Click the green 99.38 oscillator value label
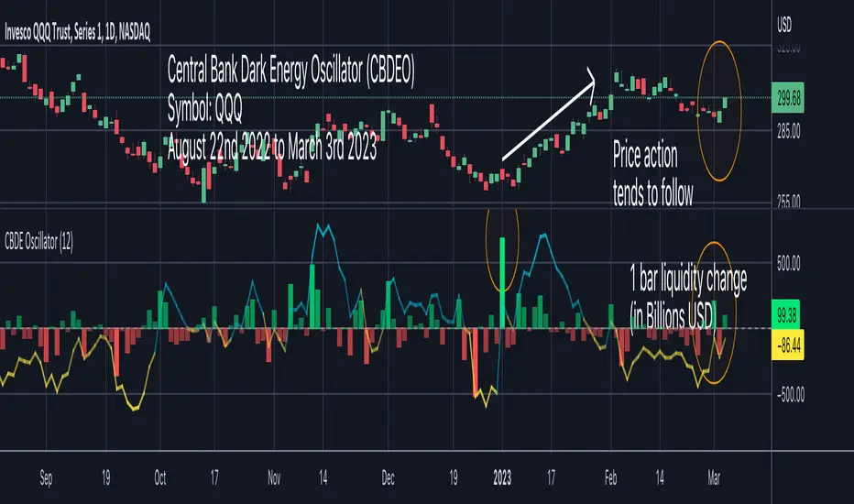The height and width of the screenshot is (504, 854). tap(786, 314)
